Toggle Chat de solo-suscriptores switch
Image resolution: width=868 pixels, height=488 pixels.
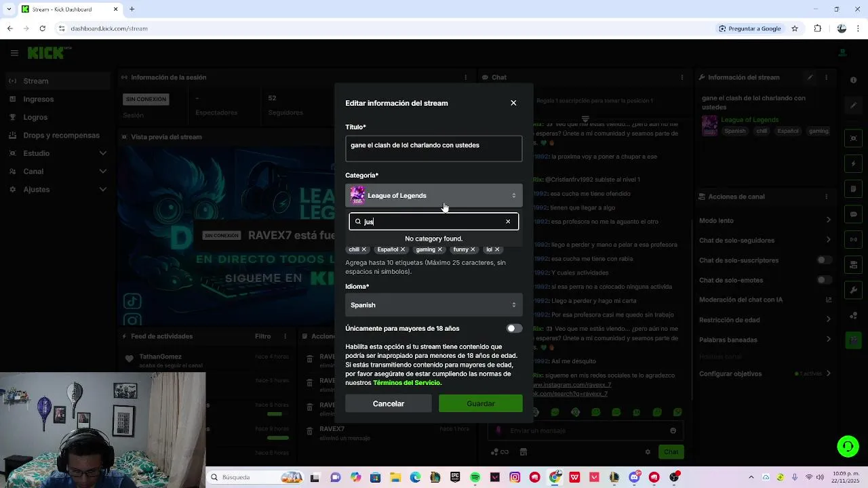point(825,260)
